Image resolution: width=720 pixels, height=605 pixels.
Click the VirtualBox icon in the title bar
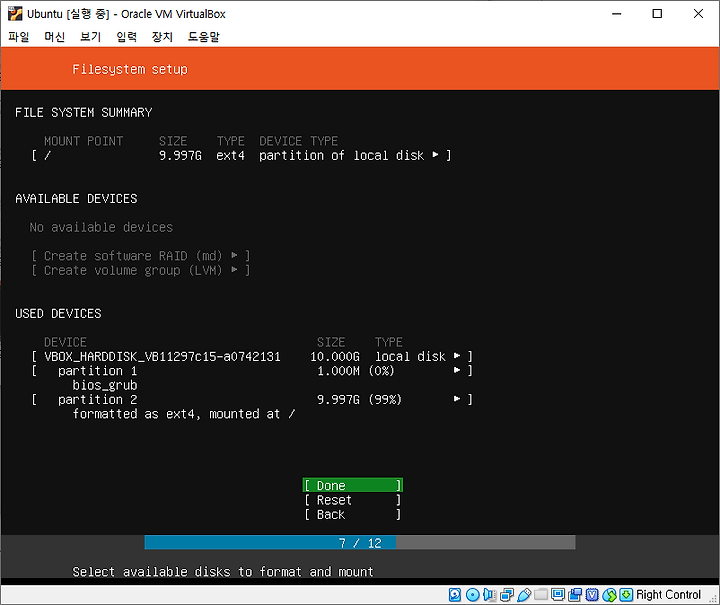(15, 14)
